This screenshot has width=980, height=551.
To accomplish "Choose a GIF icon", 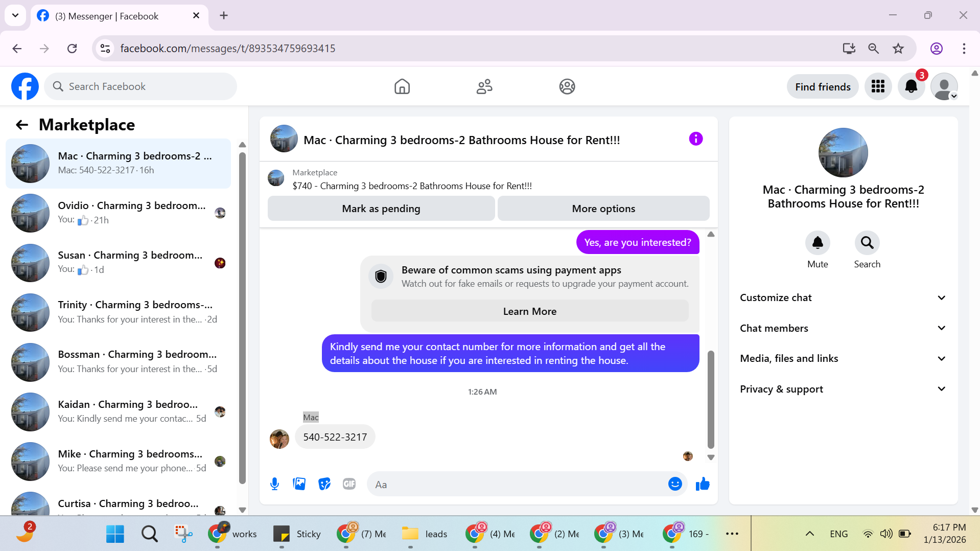I will [x=349, y=484].
